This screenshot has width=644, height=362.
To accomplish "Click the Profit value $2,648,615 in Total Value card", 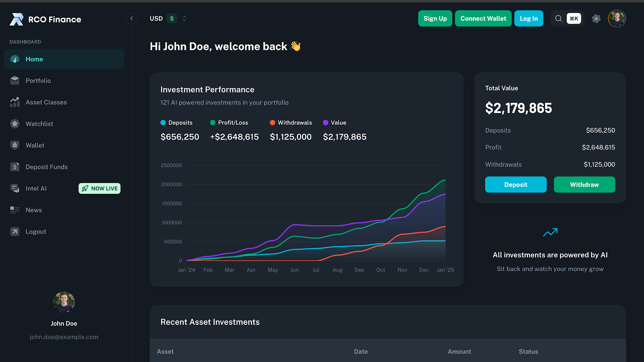I will (599, 147).
